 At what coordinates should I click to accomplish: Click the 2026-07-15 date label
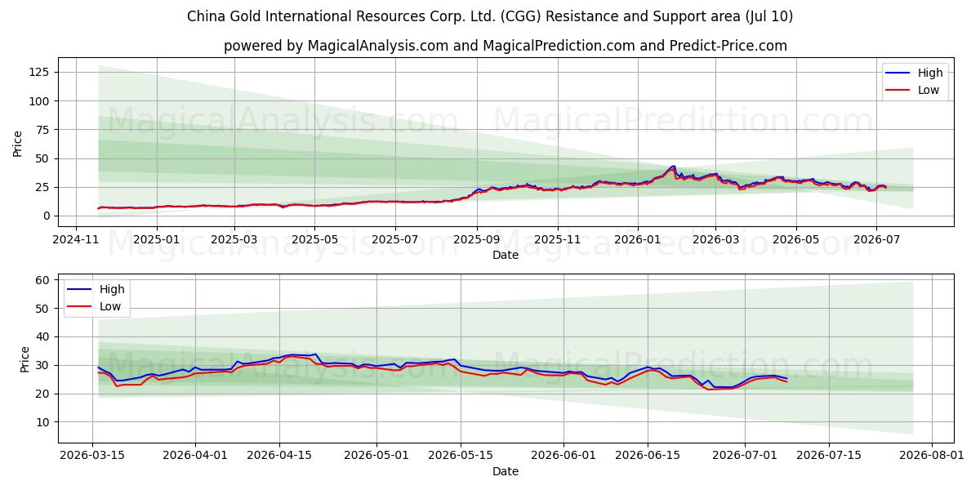(829, 456)
